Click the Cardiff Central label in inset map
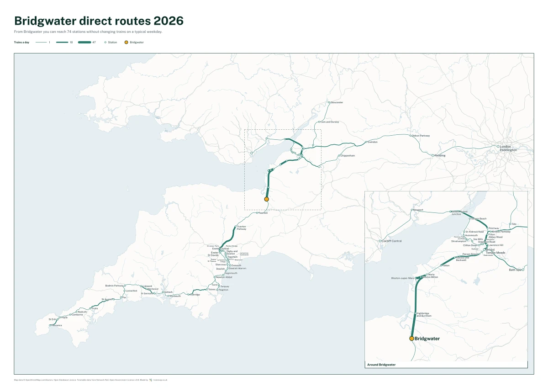 [x=392, y=241]
